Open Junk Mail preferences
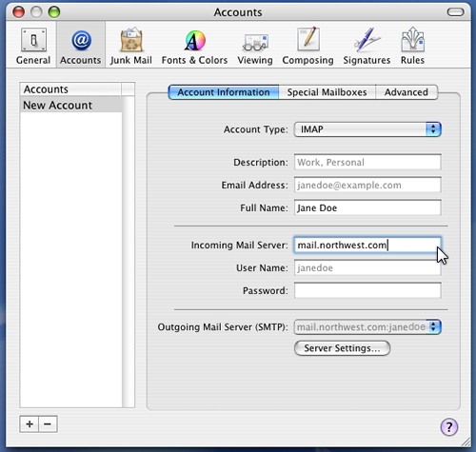The height and width of the screenshot is (452, 476). pos(131,46)
